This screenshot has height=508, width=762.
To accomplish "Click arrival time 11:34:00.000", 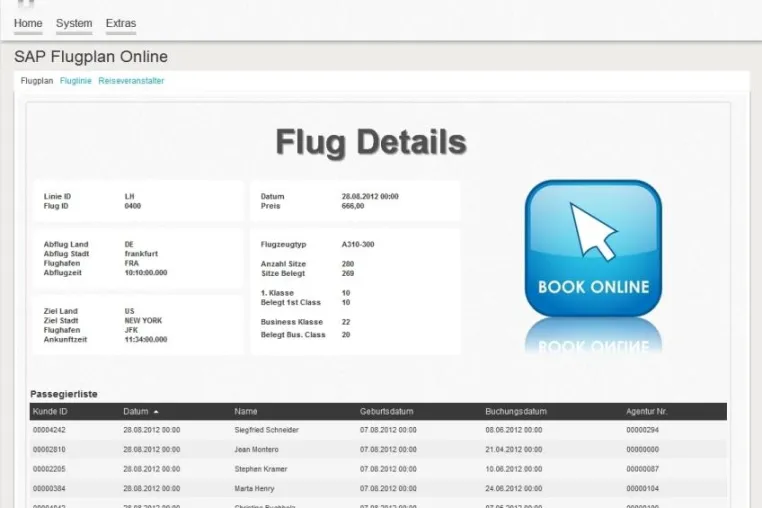I will click(146, 340).
